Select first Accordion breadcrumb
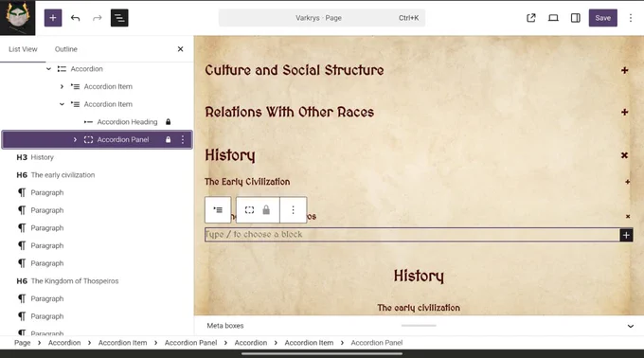Viewport: 644px width, 358px height. point(64,343)
